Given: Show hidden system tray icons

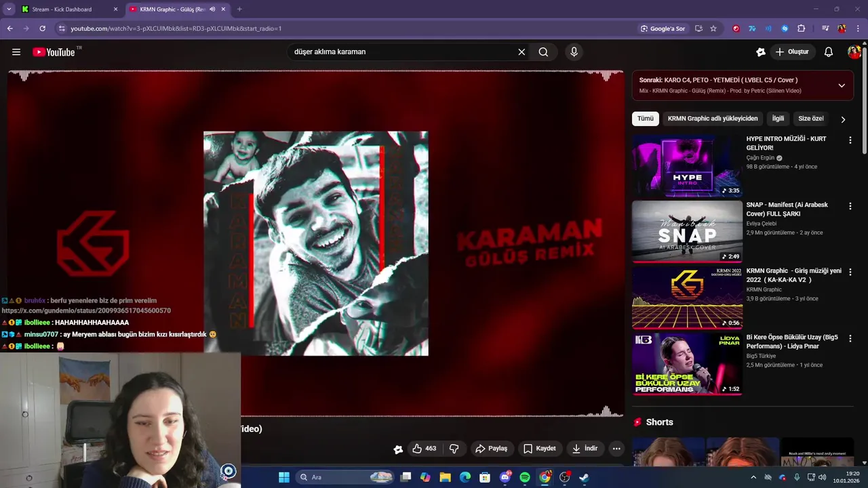Looking at the screenshot, I should coord(753,477).
